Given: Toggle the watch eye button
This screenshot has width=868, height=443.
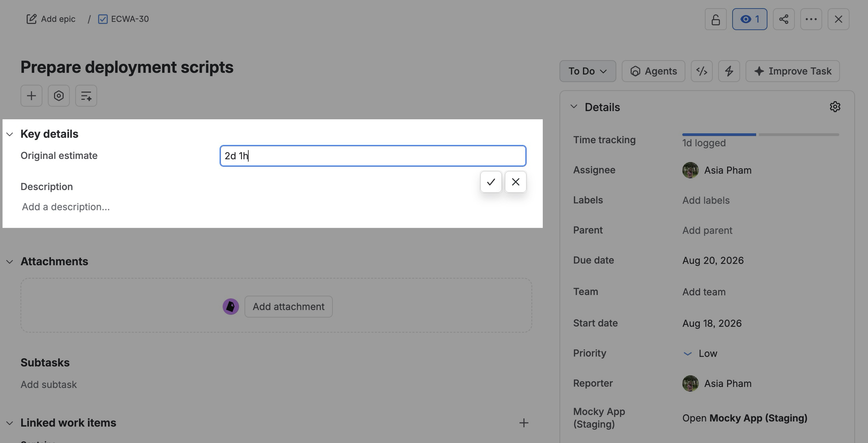Looking at the screenshot, I should 749,19.
